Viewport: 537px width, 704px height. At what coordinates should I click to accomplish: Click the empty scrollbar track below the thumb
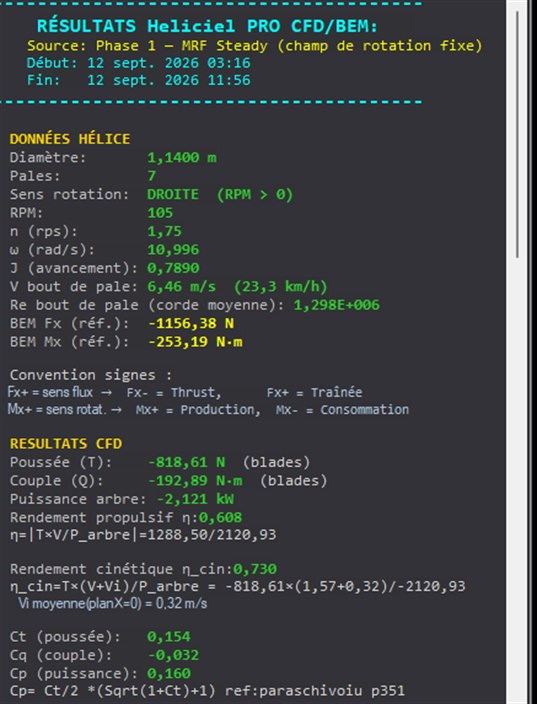pyautogui.click(x=517, y=480)
